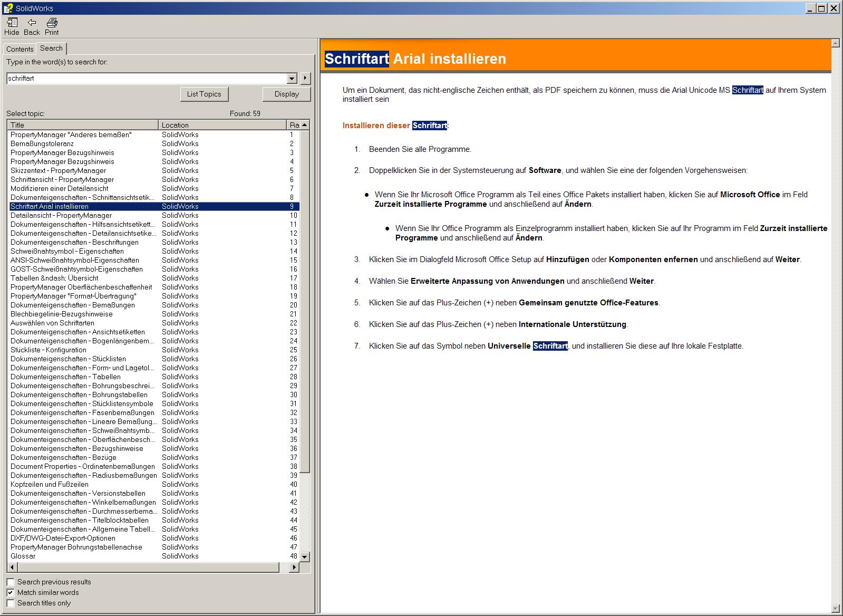Select topic PropertyManager Oberflächenbeschaffenheit

pos(153,287)
